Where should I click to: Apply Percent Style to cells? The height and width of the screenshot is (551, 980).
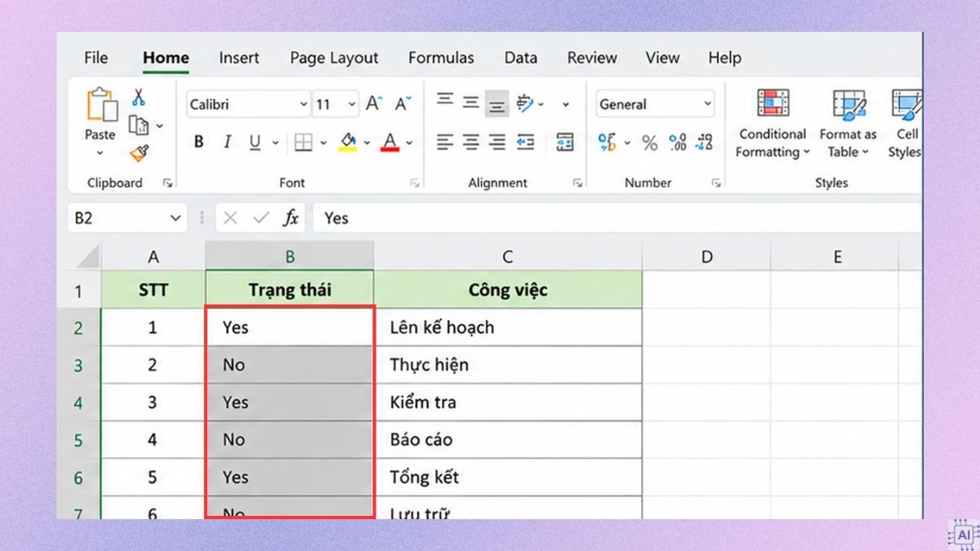649,144
